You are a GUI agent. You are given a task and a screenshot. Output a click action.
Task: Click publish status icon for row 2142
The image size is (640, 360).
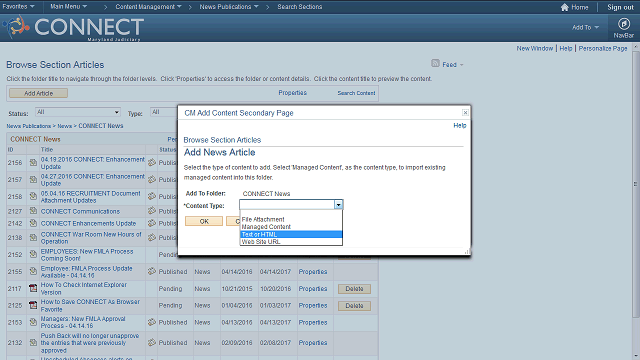(152, 223)
